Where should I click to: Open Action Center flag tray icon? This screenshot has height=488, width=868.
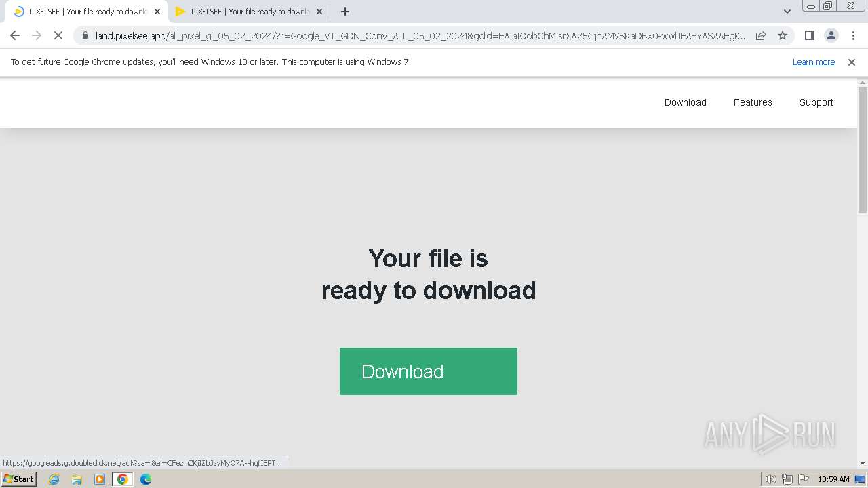coord(804,479)
